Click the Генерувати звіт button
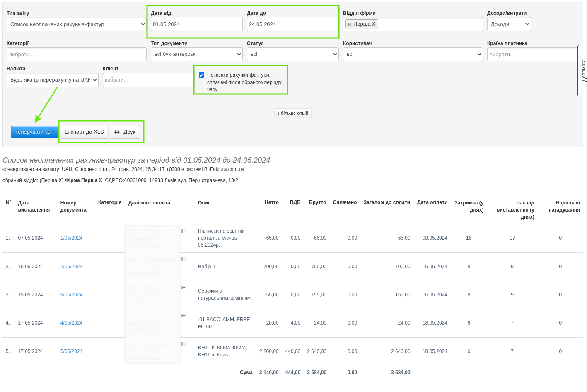587x392 pixels. point(34,132)
